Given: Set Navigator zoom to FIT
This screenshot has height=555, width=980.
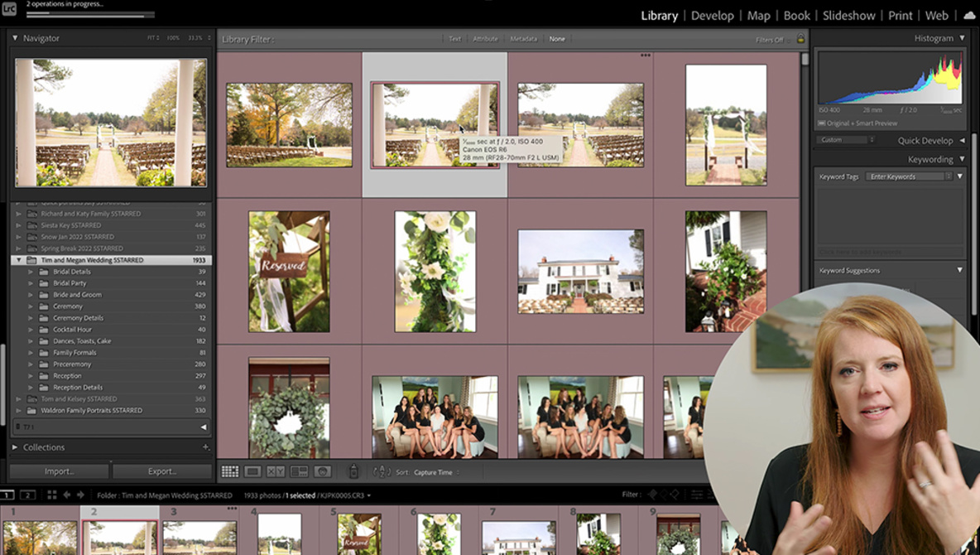Looking at the screenshot, I should (153, 38).
